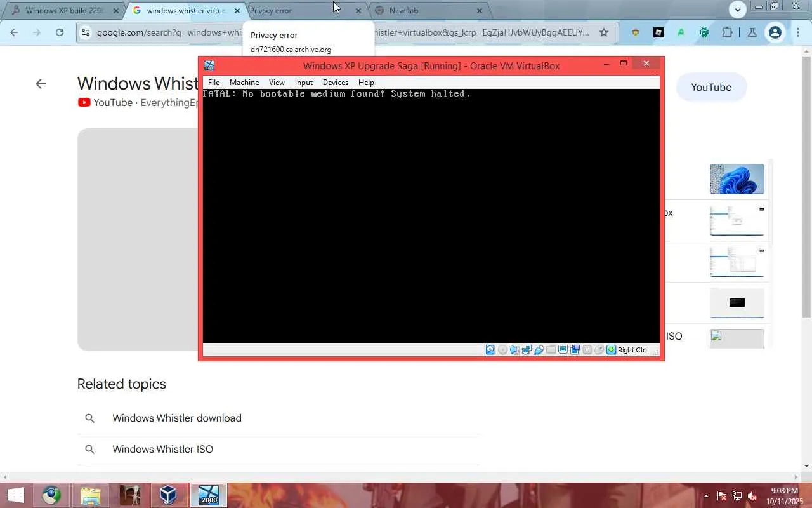Close the VirtualBox VM window
The image size is (812, 508).
point(646,63)
